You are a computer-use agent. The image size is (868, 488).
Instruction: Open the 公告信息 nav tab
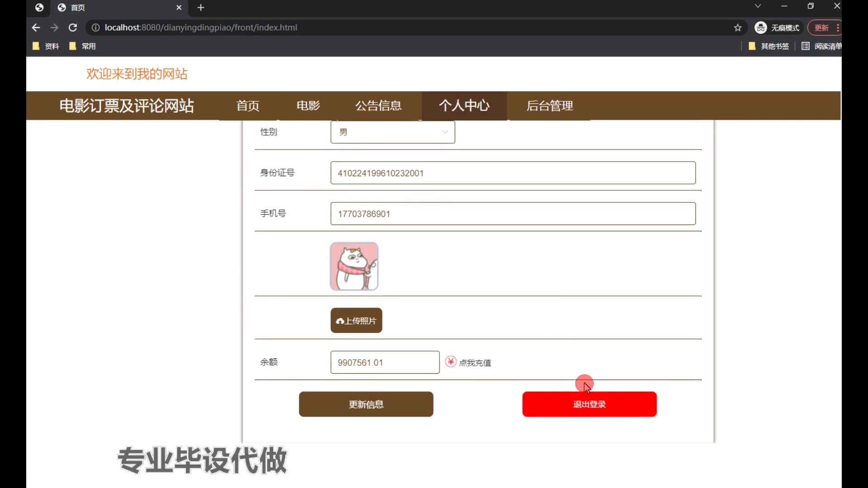coord(378,106)
